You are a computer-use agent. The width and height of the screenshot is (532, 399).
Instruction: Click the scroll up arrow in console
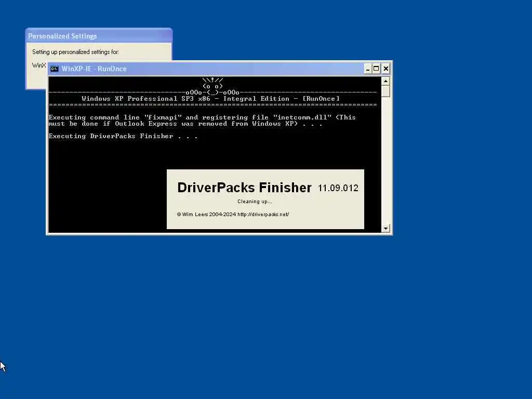(385, 81)
